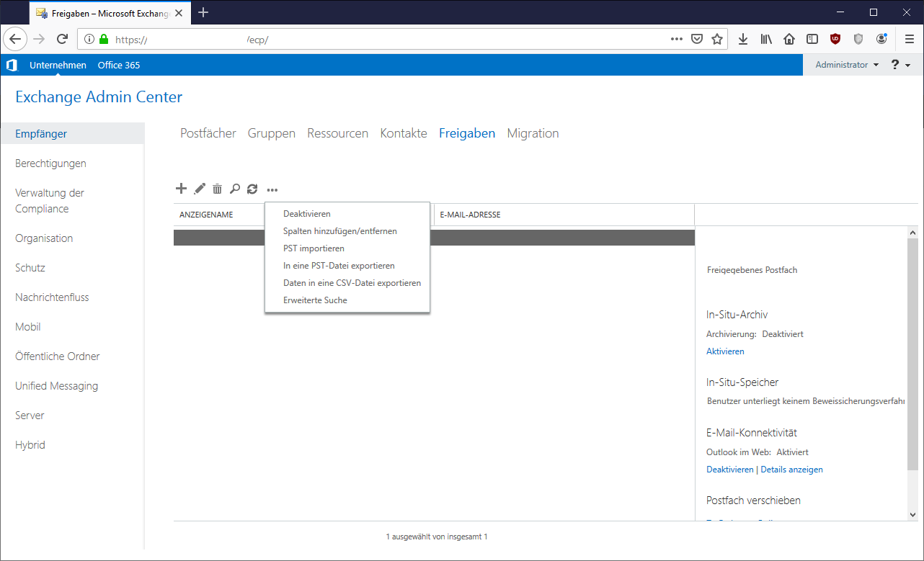The width and height of the screenshot is (924, 561).
Task: Open Firefox hamburger application menu
Action: coord(910,40)
